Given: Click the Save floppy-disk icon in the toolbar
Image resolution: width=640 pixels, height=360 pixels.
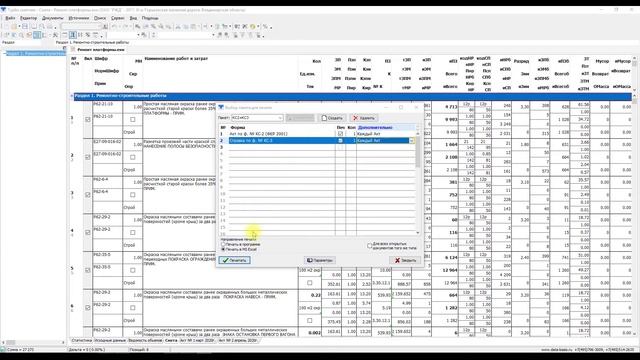Looking at the screenshot, I should [x=25, y=27].
